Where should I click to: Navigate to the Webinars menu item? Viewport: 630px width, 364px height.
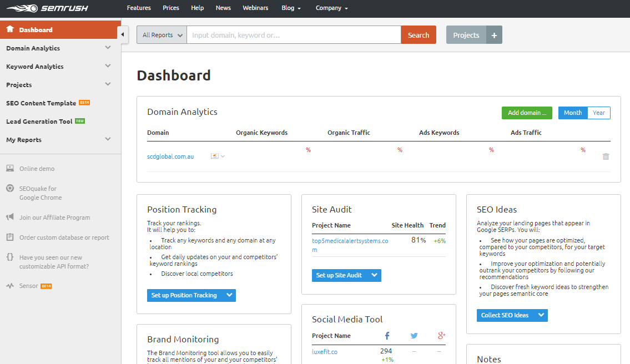pyautogui.click(x=255, y=8)
